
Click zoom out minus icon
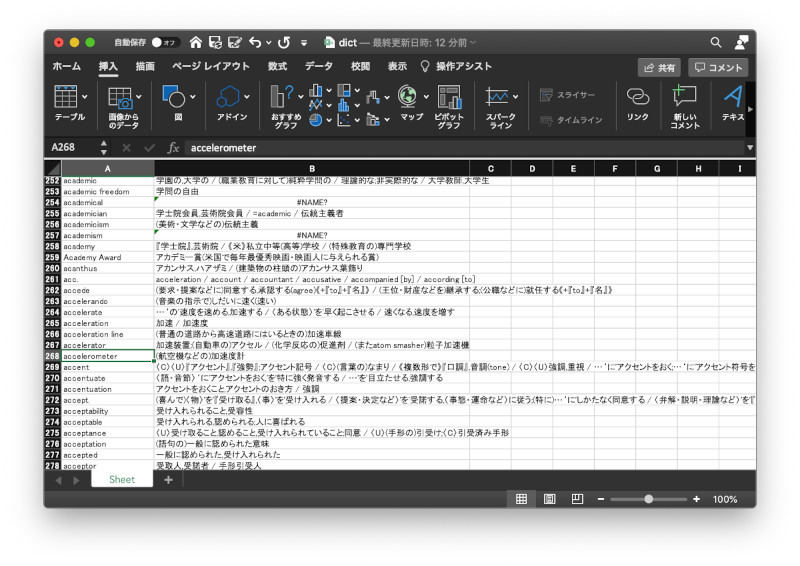(601, 499)
